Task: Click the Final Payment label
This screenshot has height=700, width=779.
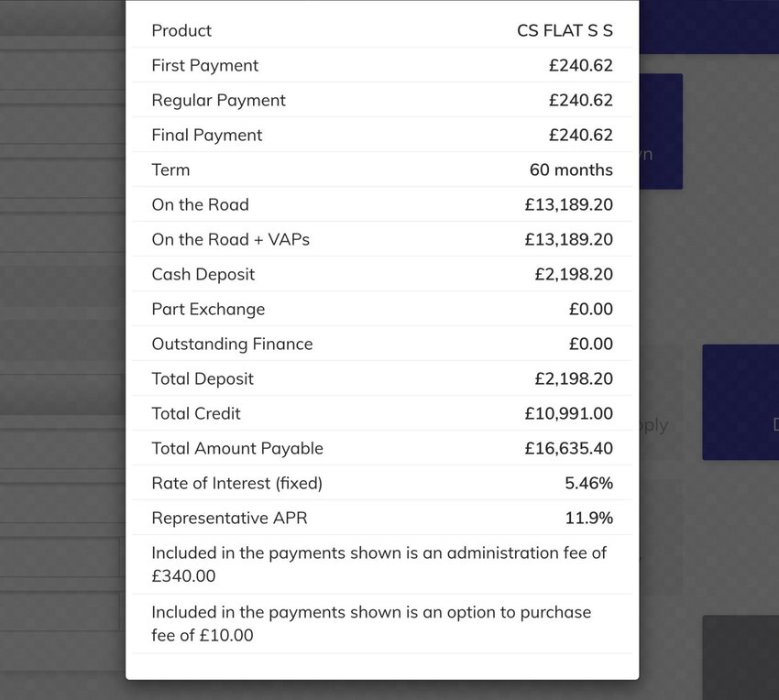Action: tap(207, 135)
